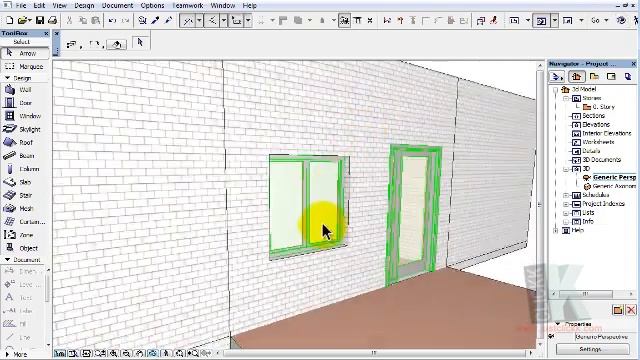
Task: Activate the Column tool
Action: point(24,169)
